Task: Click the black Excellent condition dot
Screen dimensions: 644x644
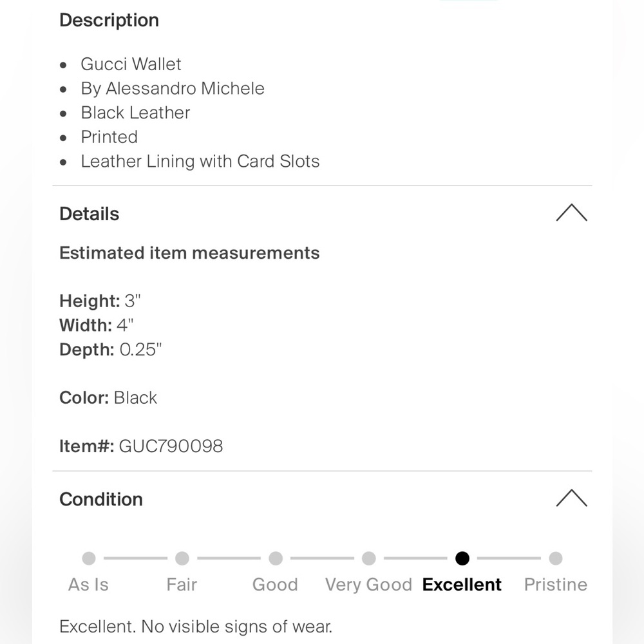Action: (x=462, y=558)
